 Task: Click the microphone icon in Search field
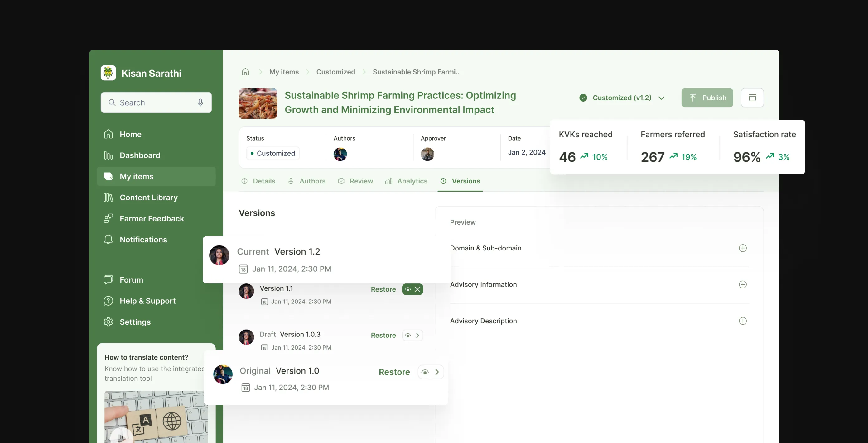(x=200, y=102)
